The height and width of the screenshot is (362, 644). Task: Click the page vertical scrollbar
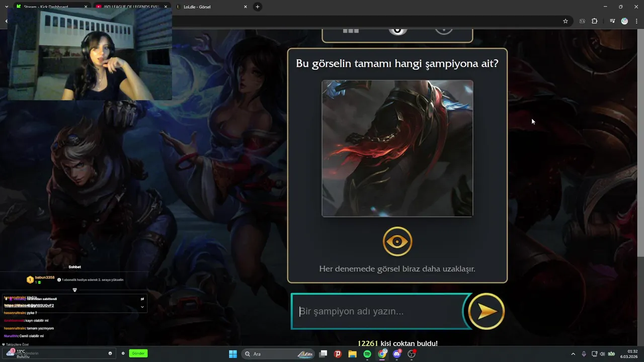[640, 143]
